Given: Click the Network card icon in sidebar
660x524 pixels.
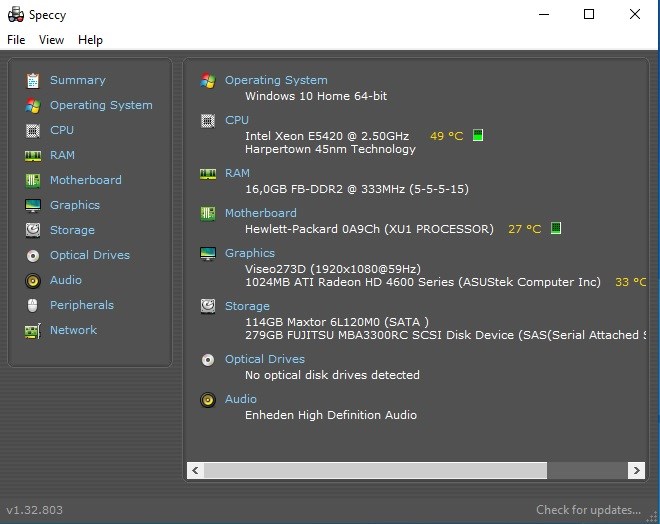Looking at the screenshot, I should pyautogui.click(x=33, y=331).
